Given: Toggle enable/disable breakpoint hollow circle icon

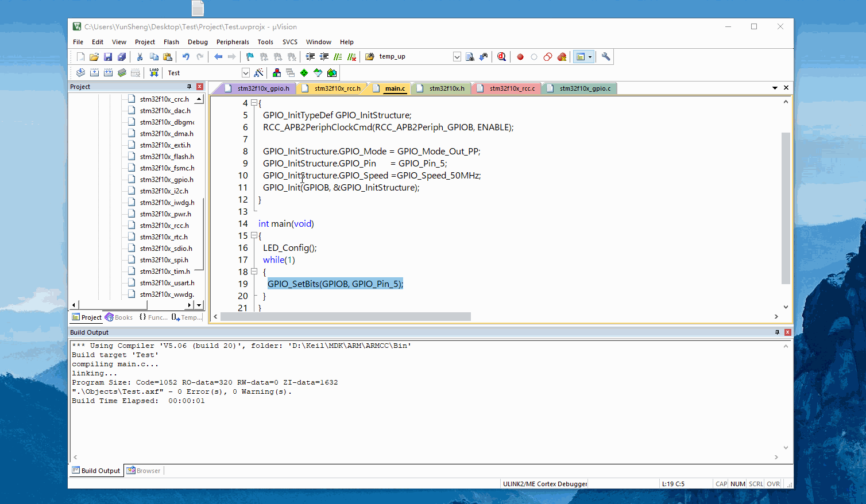Looking at the screenshot, I should tap(533, 57).
